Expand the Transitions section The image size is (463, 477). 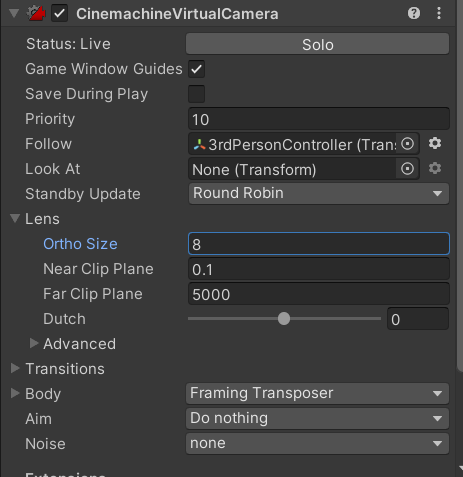point(15,368)
